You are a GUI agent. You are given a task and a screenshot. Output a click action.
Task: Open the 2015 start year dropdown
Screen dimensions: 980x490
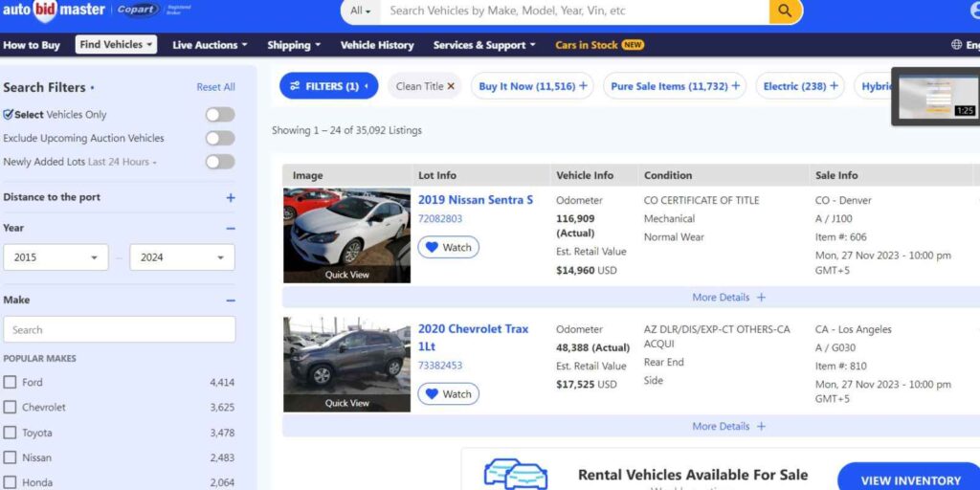pos(56,256)
